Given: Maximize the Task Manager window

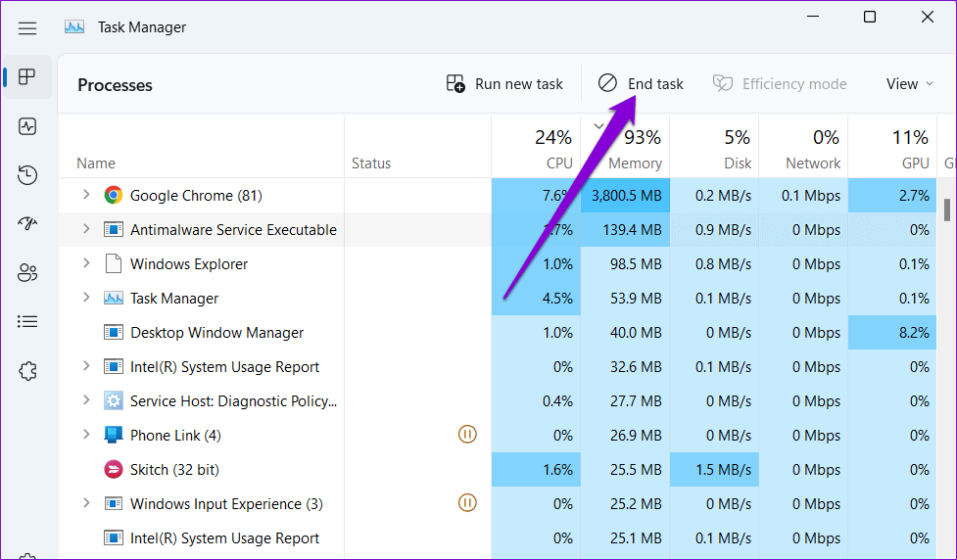Looking at the screenshot, I should 870,17.
